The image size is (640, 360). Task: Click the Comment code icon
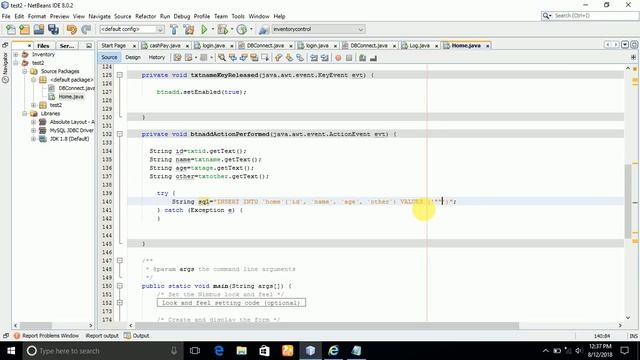coord(362,58)
